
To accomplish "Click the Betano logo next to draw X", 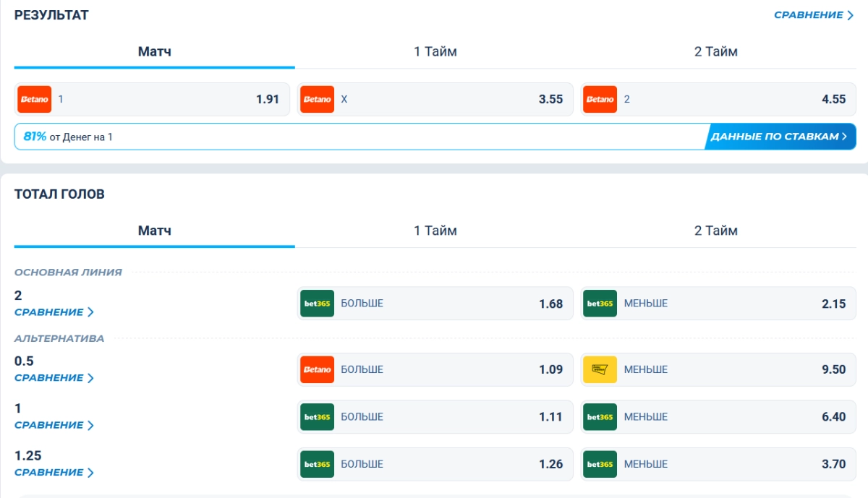I will [317, 100].
